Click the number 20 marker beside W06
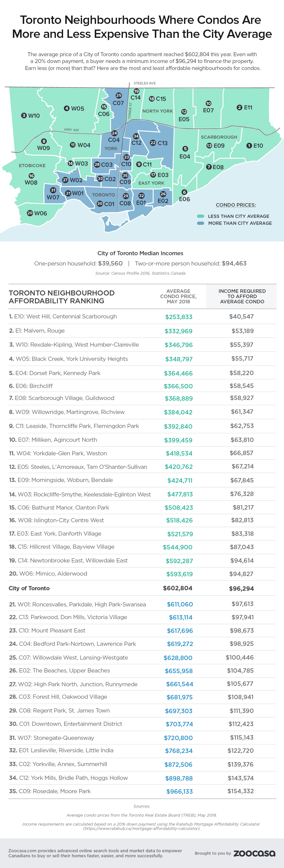This screenshot has width=284, height=868. (30, 213)
